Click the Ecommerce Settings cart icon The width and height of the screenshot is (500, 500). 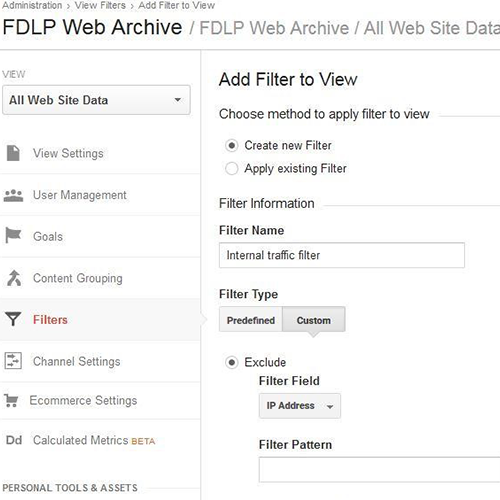[x=11, y=400]
